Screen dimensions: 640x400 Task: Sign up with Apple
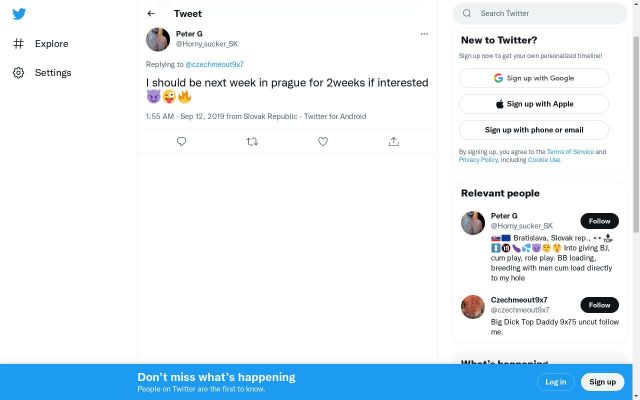point(534,104)
